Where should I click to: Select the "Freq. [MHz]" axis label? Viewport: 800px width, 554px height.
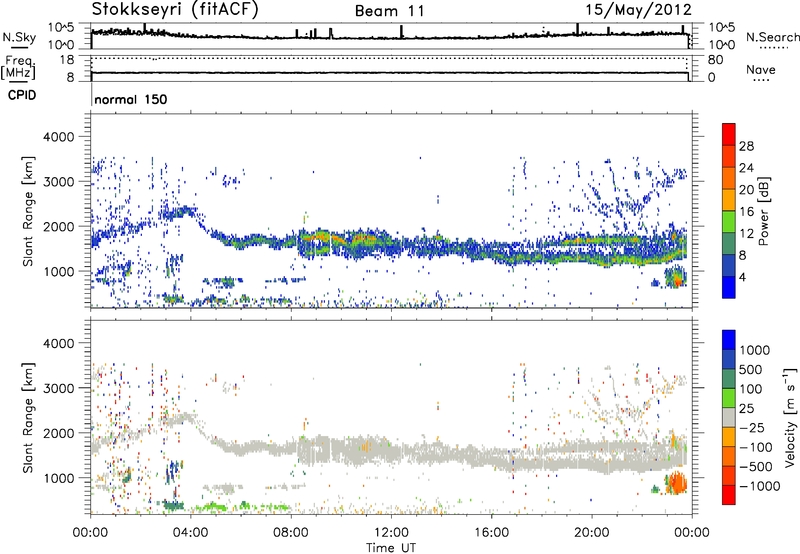pyautogui.click(x=20, y=67)
